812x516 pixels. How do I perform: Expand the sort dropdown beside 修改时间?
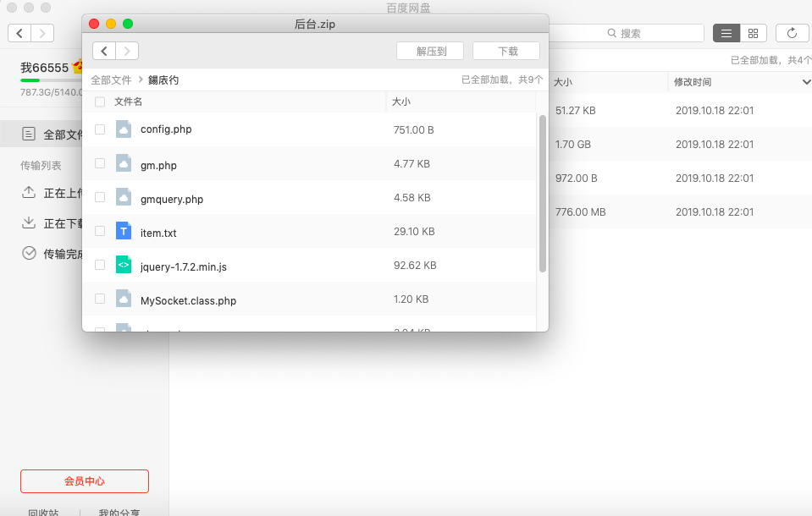[805, 82]
